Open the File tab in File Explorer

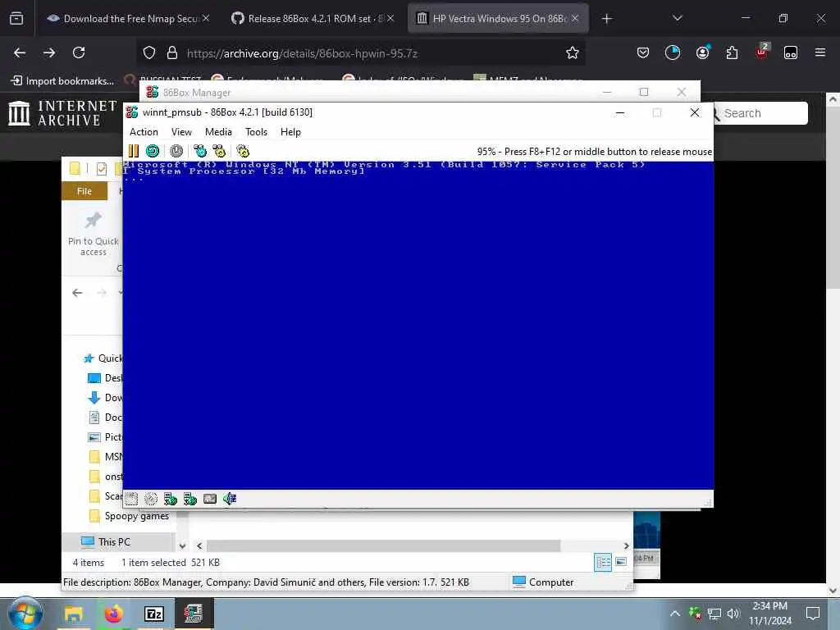[x=84, y=191]
